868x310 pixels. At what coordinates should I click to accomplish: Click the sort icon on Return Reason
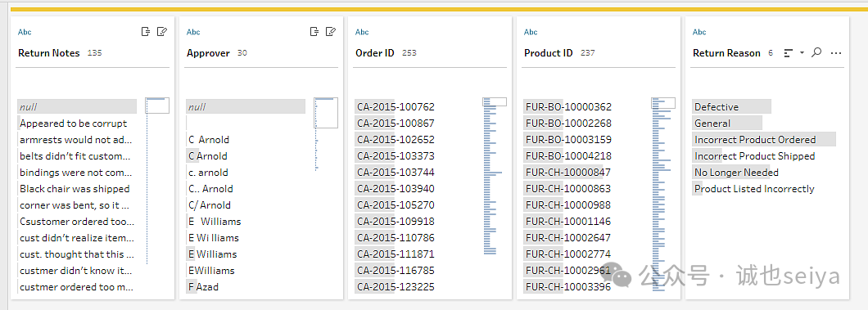pyautogui.click(x=789, y=53)
